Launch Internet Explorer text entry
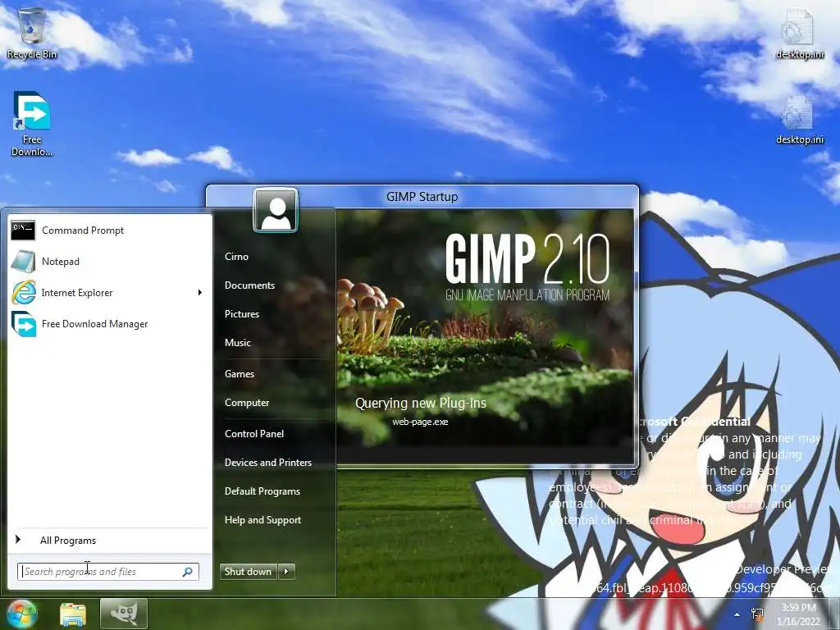The width and height of the screenshot is (840, 630). (77, 293)
